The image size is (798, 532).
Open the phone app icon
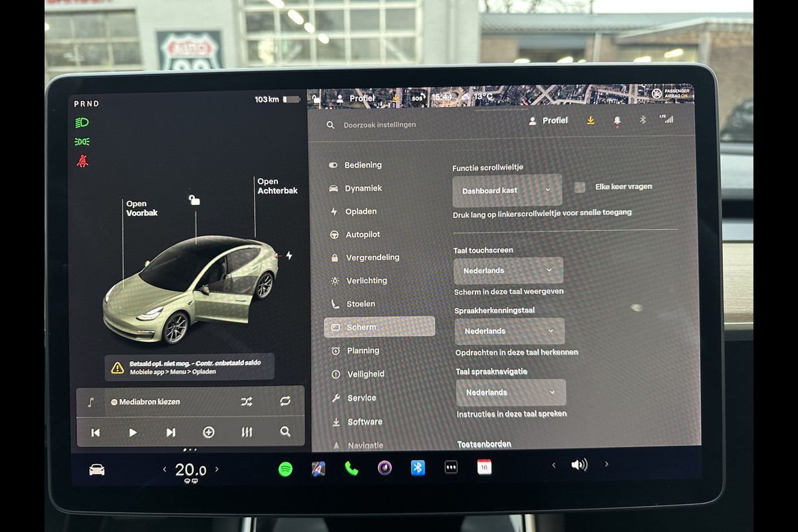[x=351, y=469]
